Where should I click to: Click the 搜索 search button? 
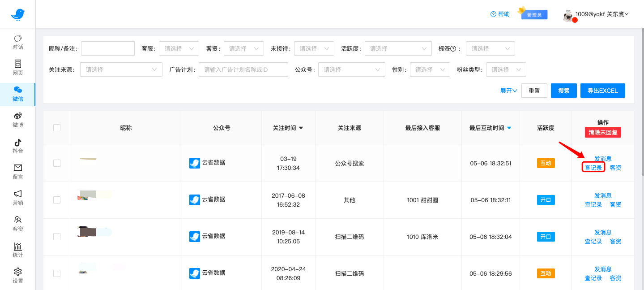(564, 91)
